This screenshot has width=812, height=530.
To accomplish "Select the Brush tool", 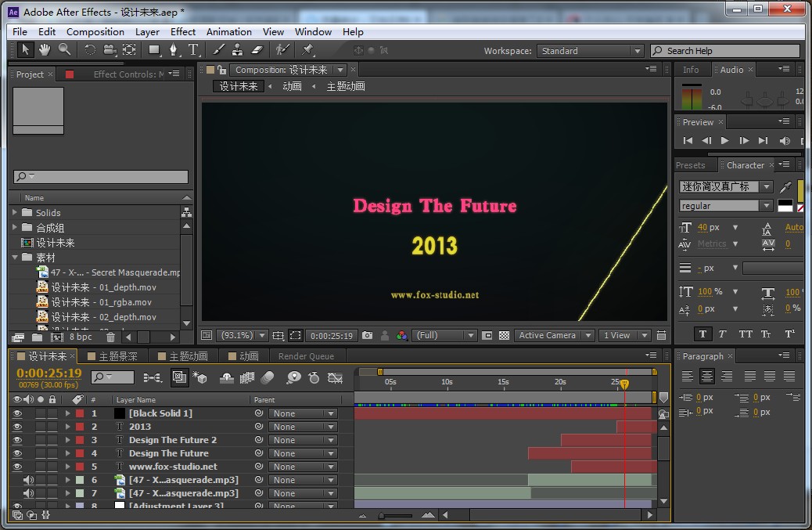I will (x=218, y=50).
